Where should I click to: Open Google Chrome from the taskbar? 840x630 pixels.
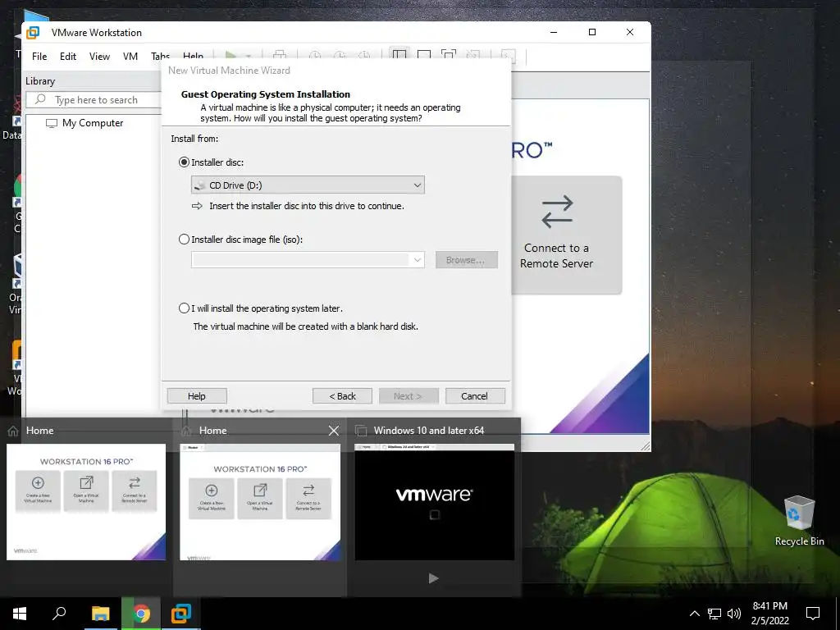141,614
